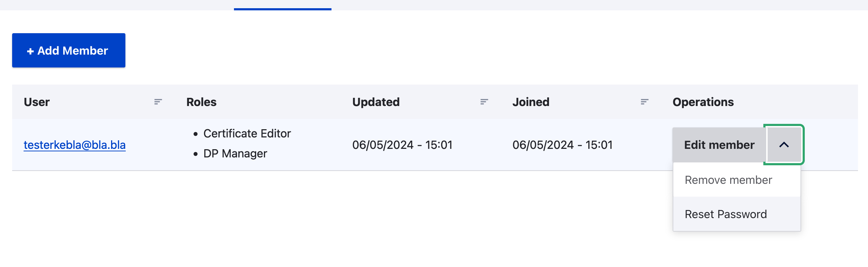Viewport: 868px width, 267px height.
Task: Collapse the operations dropdown chevron
Action: pyautogui.click(x=784, y=145)
